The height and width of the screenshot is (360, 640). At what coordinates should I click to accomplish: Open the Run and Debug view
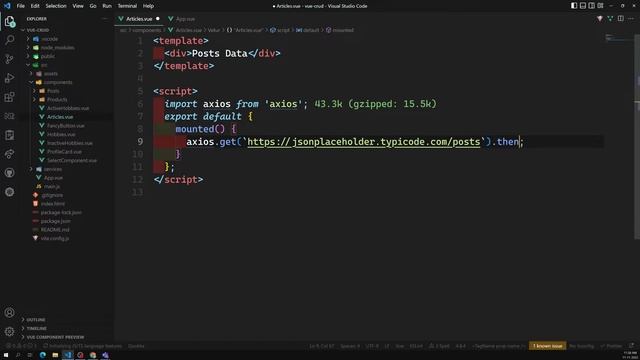coord(9,78)
